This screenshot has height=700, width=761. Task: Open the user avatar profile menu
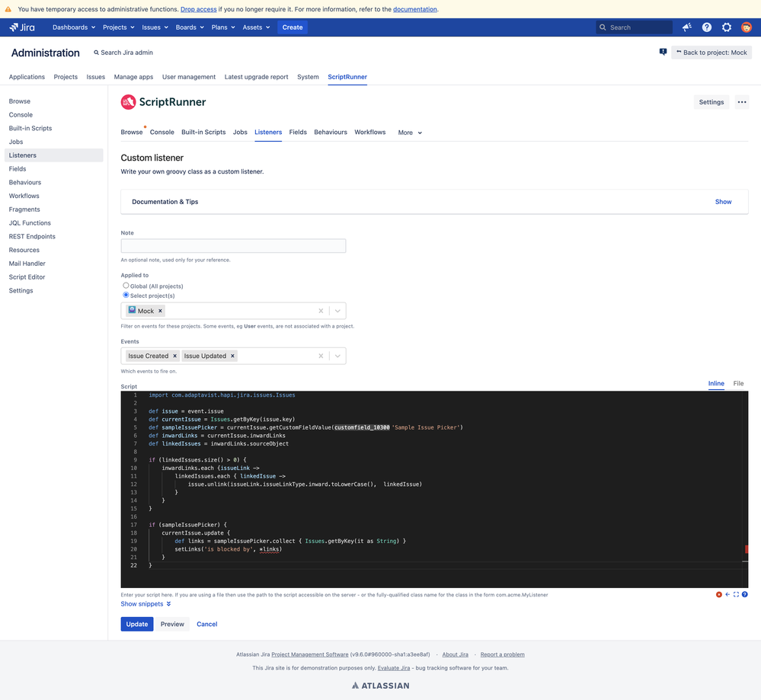[747, 27]
